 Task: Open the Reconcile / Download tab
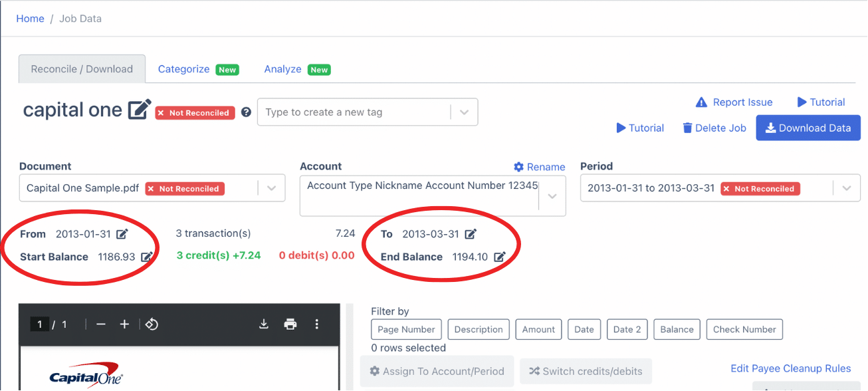click(x=82, y=69)
